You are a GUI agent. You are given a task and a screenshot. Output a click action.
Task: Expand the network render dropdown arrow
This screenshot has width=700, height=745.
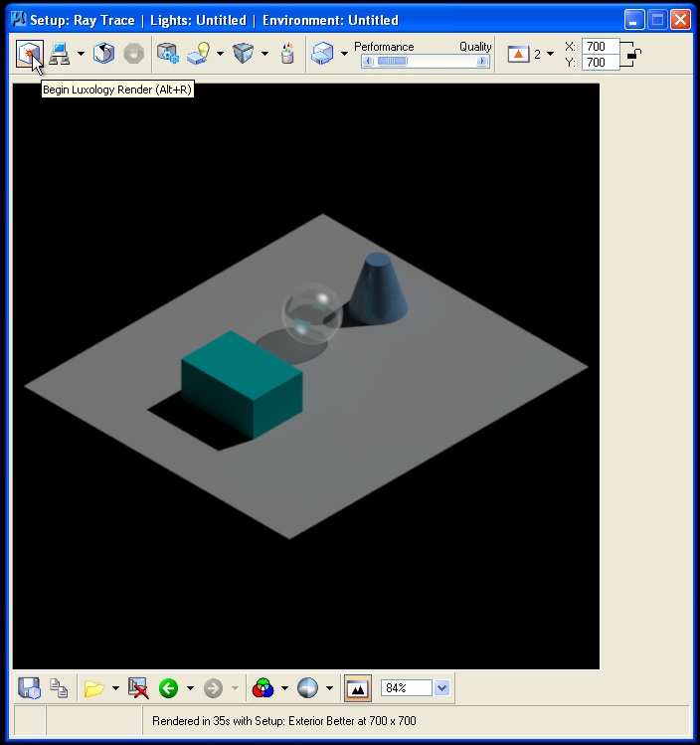point(81,54)
